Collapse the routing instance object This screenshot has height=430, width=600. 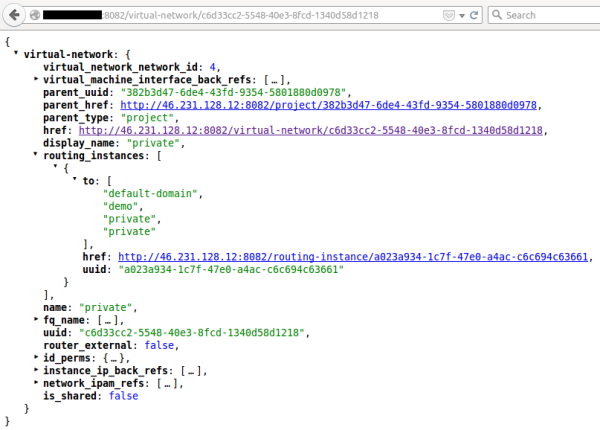tap(55, 166)
